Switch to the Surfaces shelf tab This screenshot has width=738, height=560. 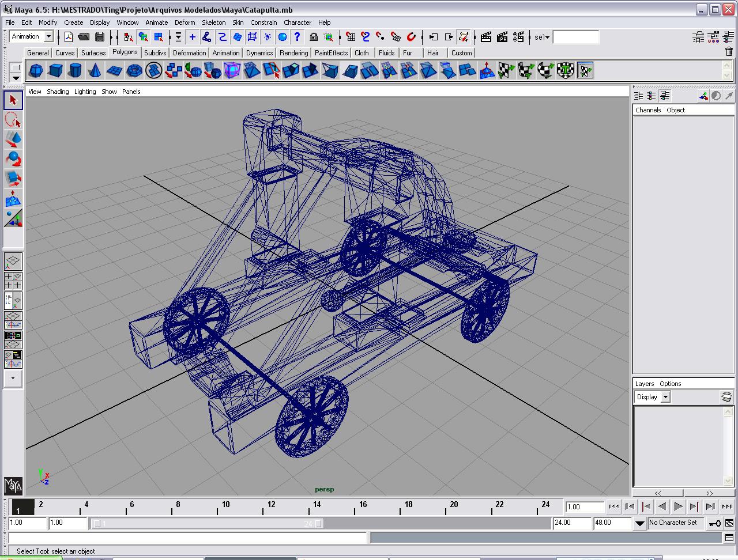[93, 52]
